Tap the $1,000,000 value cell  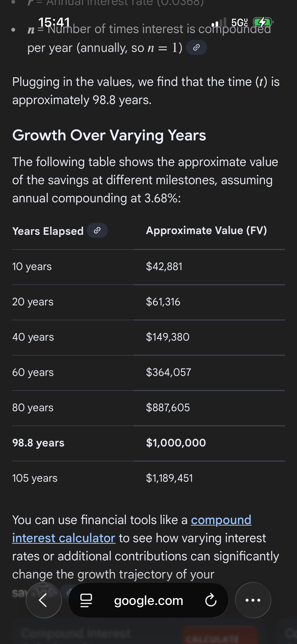(176, 443)
